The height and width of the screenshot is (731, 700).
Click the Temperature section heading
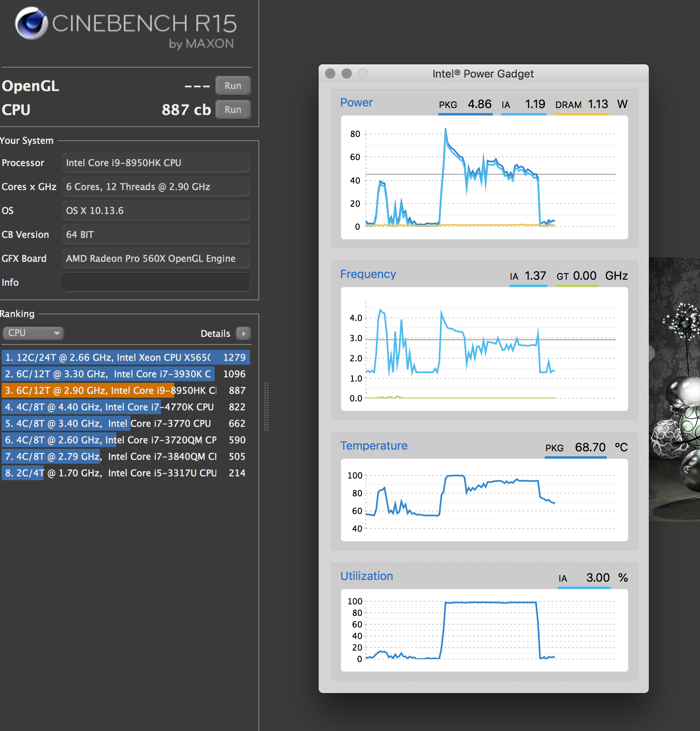[374, 446]
